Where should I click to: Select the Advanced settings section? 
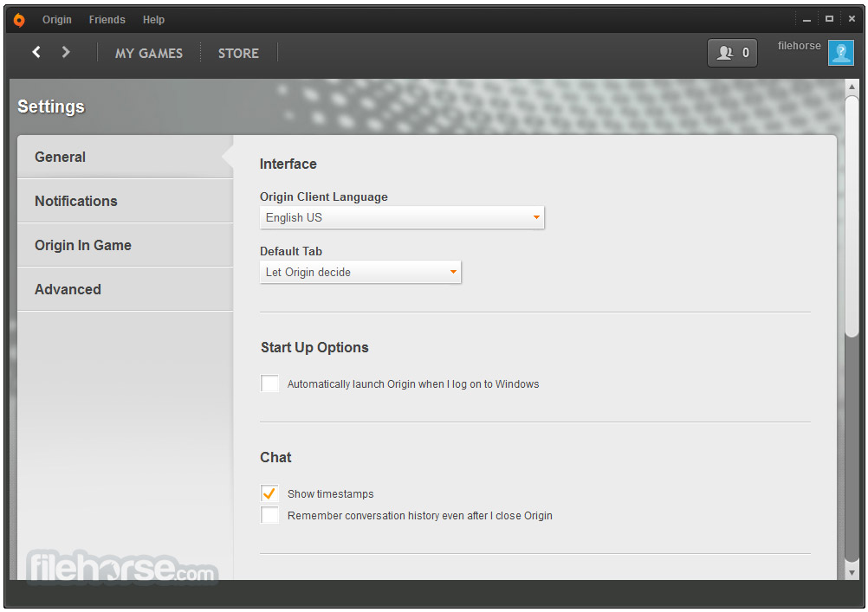(125, 289)
